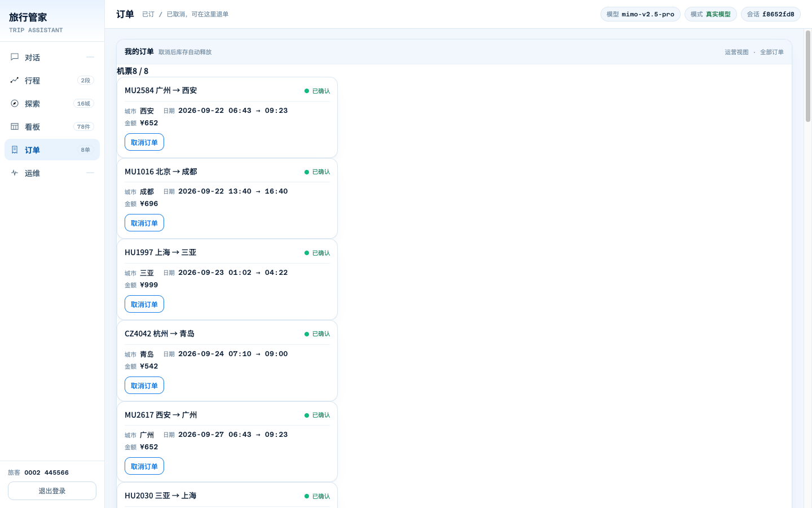Cancel the MU2584 广州 → 西安 order
This screenshot has height=508, width=812.
[144, 142]
